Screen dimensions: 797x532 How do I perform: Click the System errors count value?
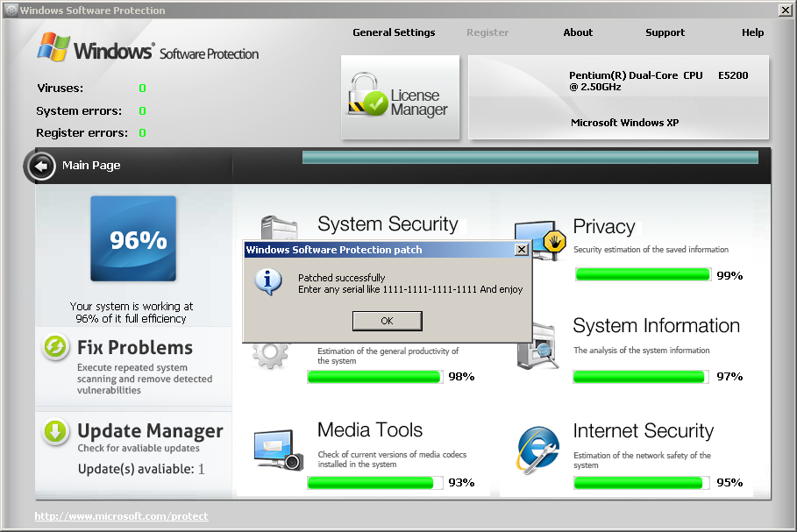coord(142,110)
